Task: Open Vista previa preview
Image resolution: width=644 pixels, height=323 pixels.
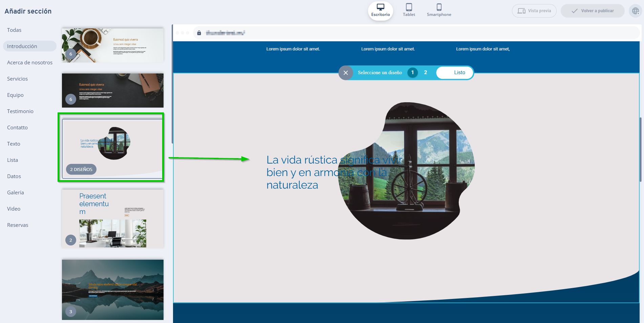Action: point(534,11)
